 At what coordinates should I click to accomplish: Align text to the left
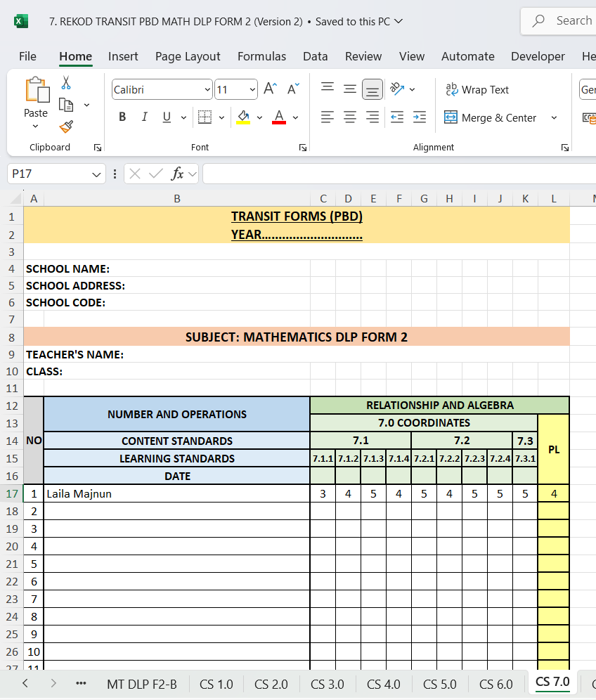(x=328, y=117)
